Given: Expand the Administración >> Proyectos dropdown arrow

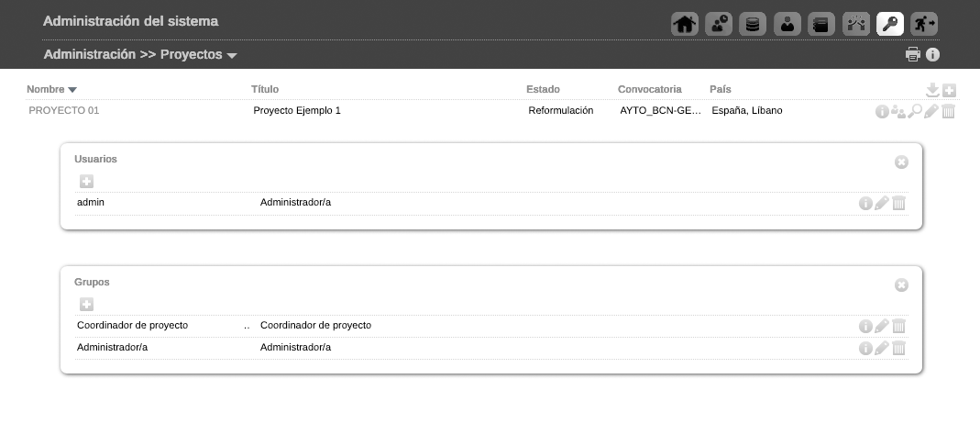Looking at the screenshot, I should coord(232,56).
